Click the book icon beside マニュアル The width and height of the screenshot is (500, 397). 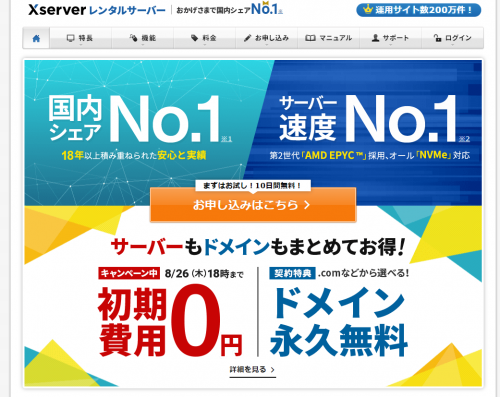[310, 38]
